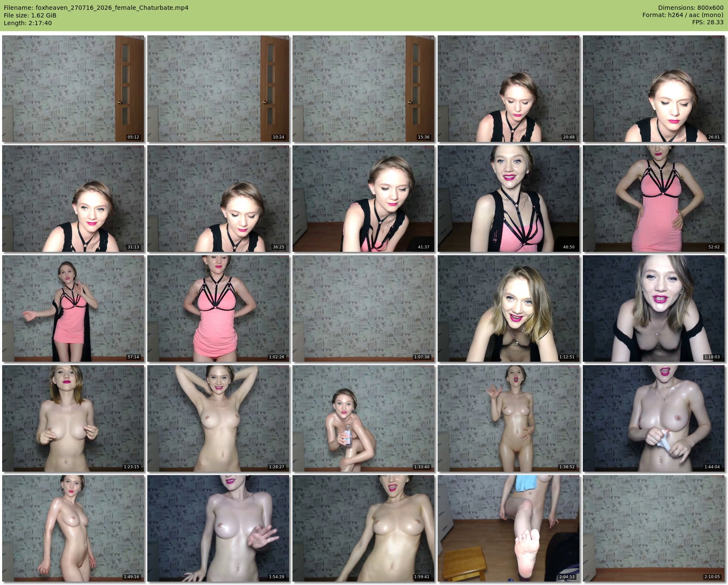Open the empty-room thumbnail stamped 1:07:38
728x585 pixels.
click(364, 308)
